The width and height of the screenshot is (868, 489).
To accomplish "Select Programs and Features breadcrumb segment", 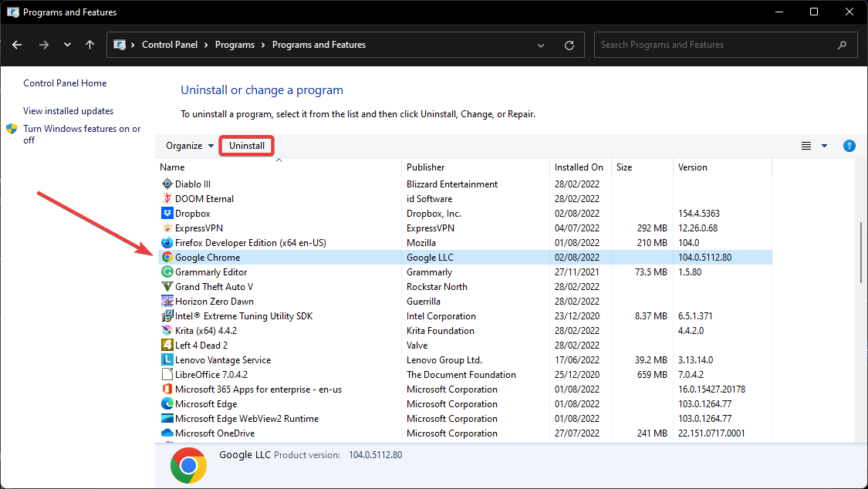I will click(x=319, y=45).
